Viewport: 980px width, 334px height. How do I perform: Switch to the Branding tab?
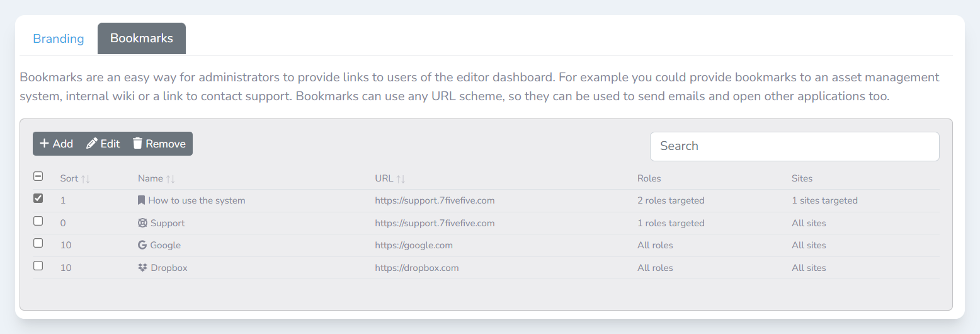pos(58,38)
